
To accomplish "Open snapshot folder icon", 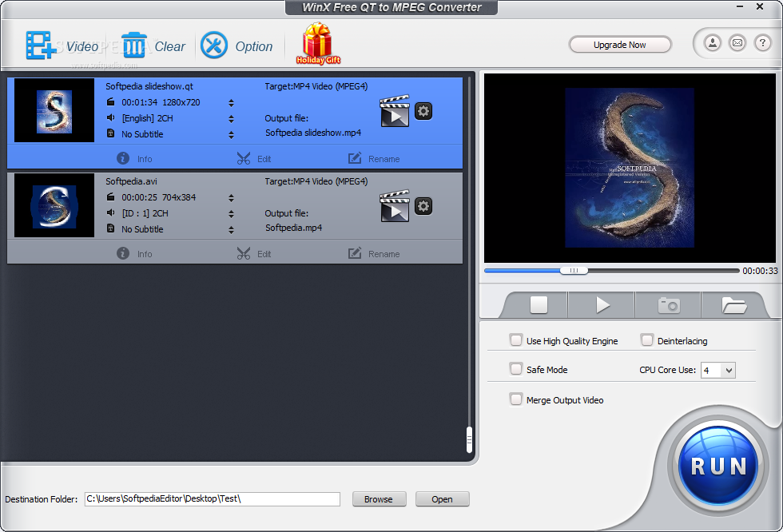I will point(734,305).
